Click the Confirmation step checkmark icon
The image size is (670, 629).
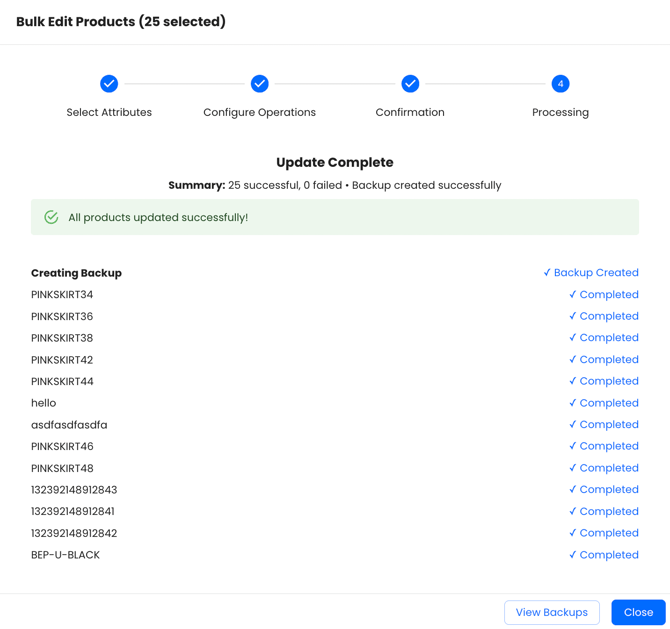tap(410, 84)
